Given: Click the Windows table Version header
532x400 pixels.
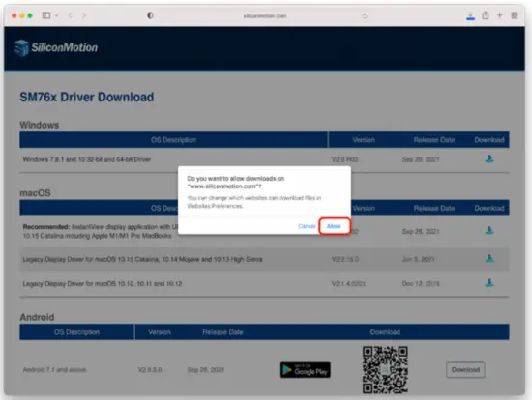Looking at the screenshot, I should (x=364, y=140).
